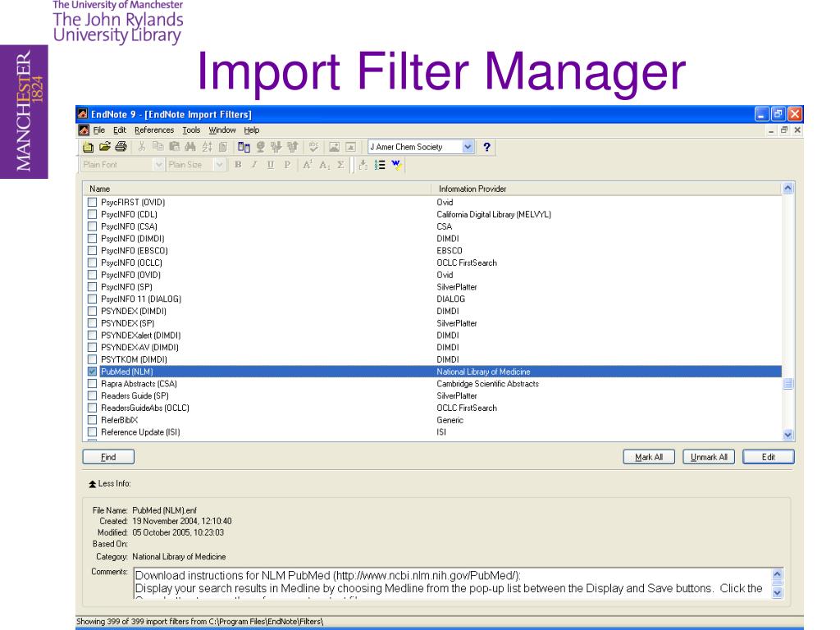Open the File menu
Viewport: 840px width, 630px height.
(99, 130)
